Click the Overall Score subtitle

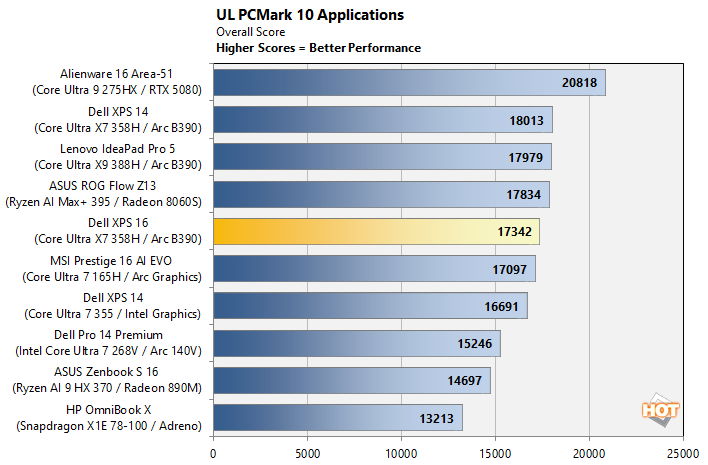251,32
